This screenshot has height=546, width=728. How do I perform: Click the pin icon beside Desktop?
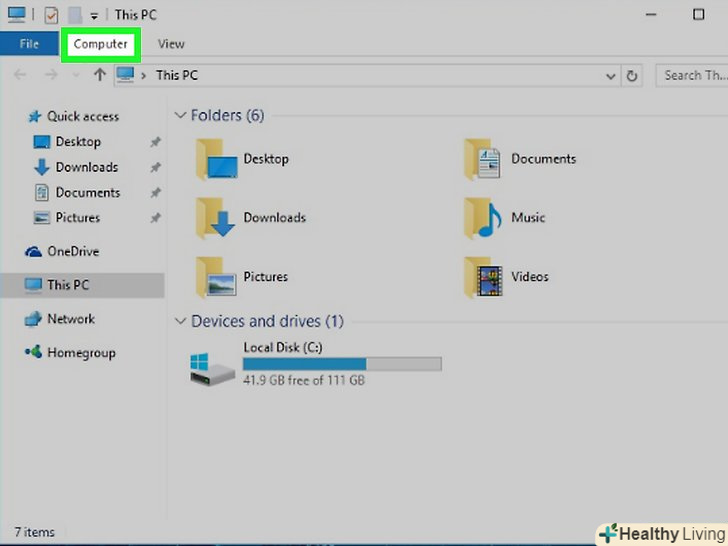[155, 142]
